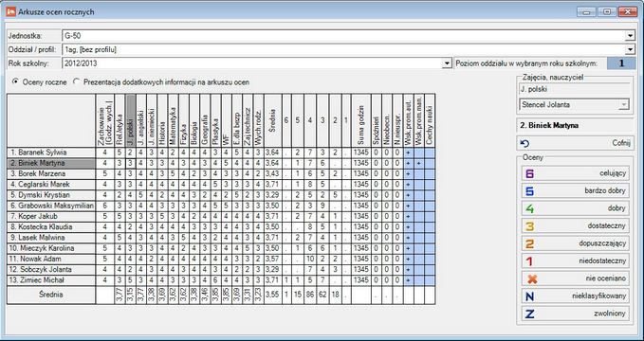Click the J. polski column header
The image size is (644, 341).
[130, 120]
